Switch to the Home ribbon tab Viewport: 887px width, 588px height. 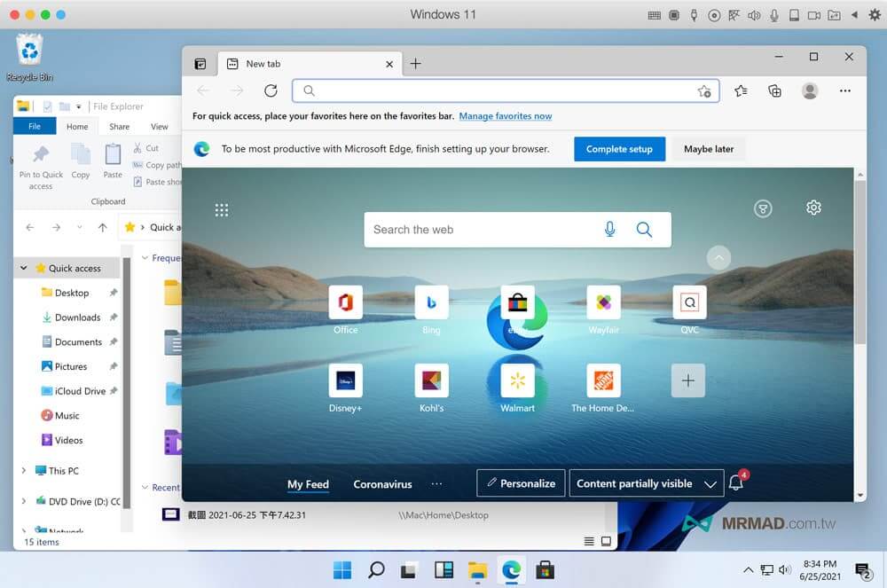click(77, 127)
